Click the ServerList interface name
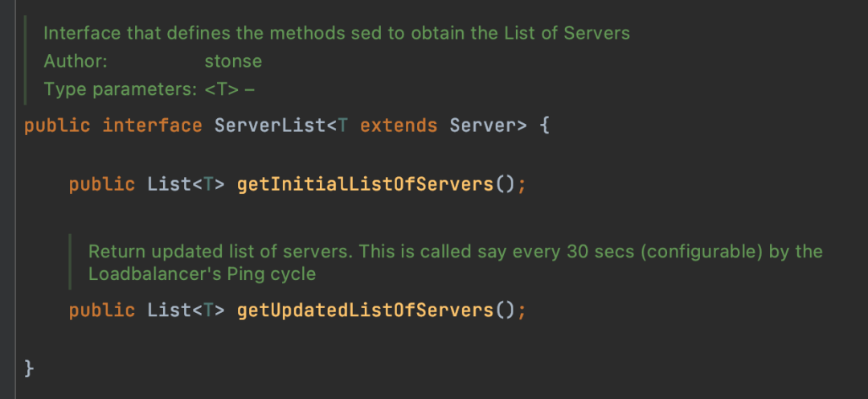The height and width of the screenshot is (399, 868). [270, 125]
